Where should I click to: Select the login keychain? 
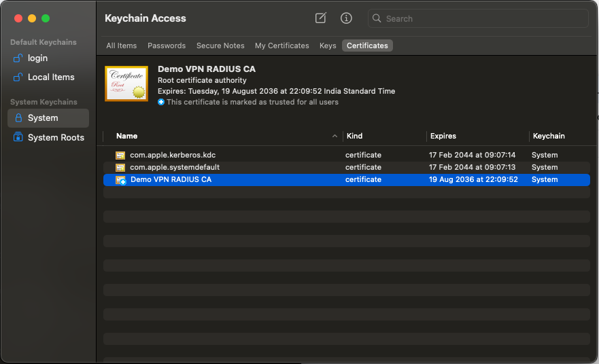[48, 58]
